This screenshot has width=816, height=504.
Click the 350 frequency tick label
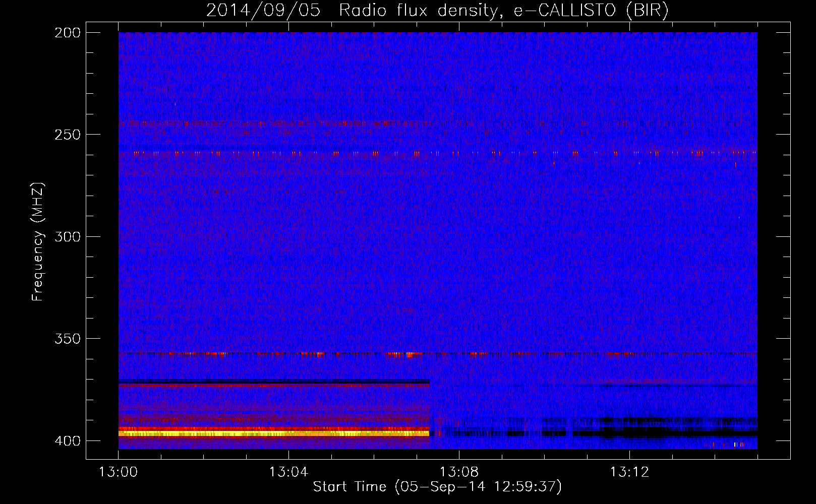click(67, 339)
